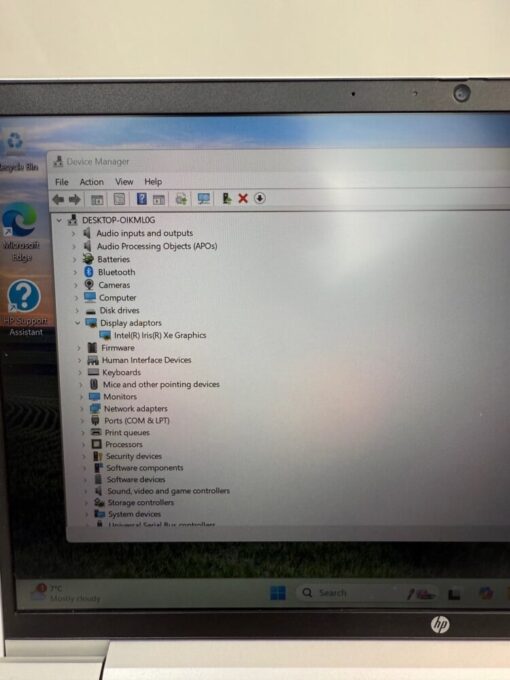510x680 pixels.
Task: Expand the Cameras category
Action: point(75,285)
